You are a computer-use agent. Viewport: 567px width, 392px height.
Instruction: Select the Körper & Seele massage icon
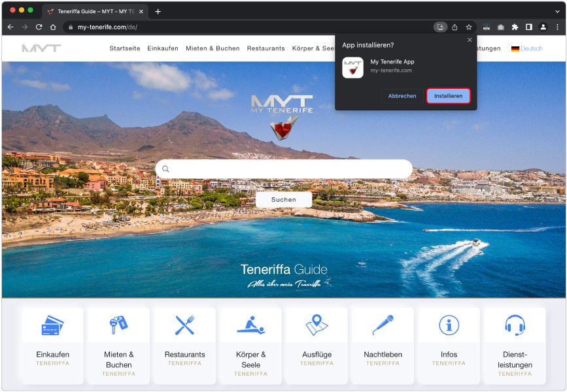pyautogui.click(x=250, y=326)
